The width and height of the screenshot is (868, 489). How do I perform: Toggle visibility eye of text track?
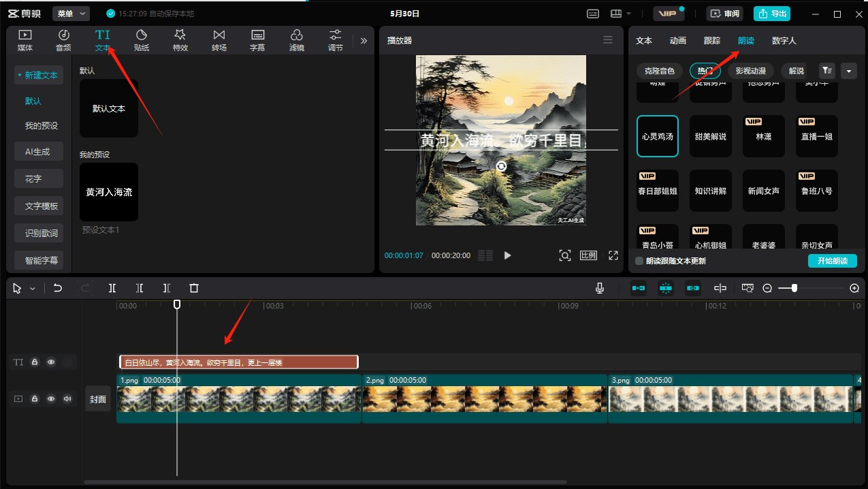pos(51,362)
